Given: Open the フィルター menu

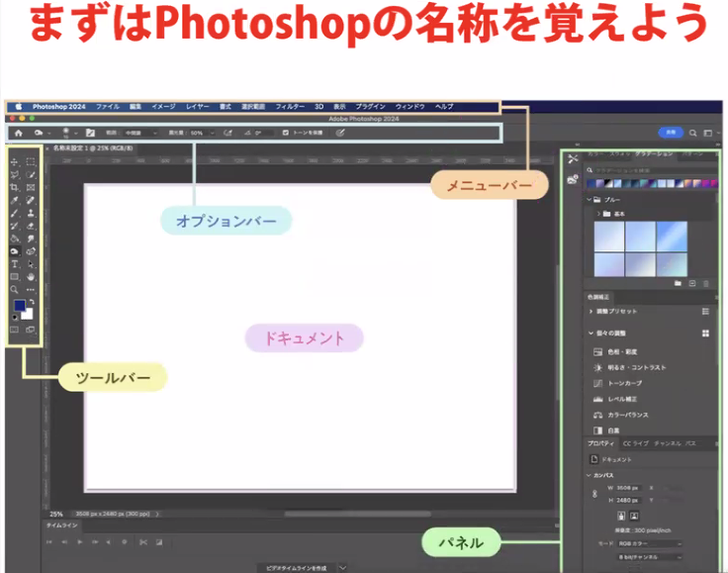Looking at the screenshot, I should coord(290,106).
